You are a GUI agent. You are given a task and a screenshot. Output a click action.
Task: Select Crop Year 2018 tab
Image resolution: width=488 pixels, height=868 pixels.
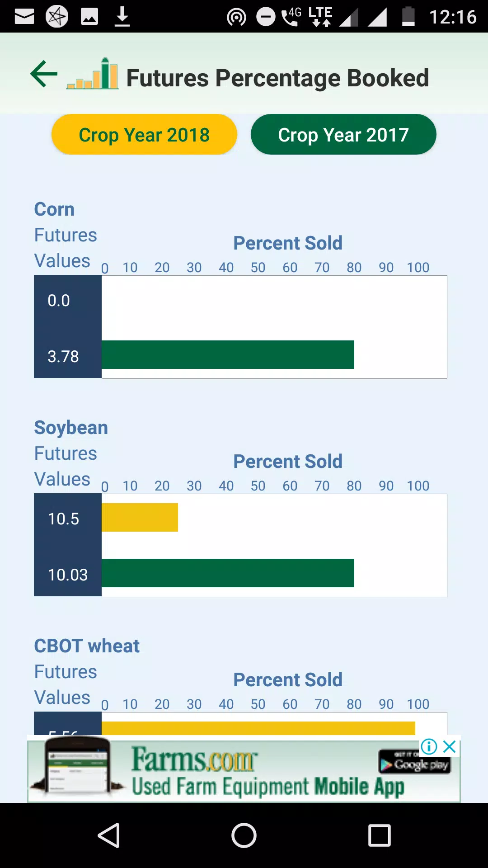[144, 134]
